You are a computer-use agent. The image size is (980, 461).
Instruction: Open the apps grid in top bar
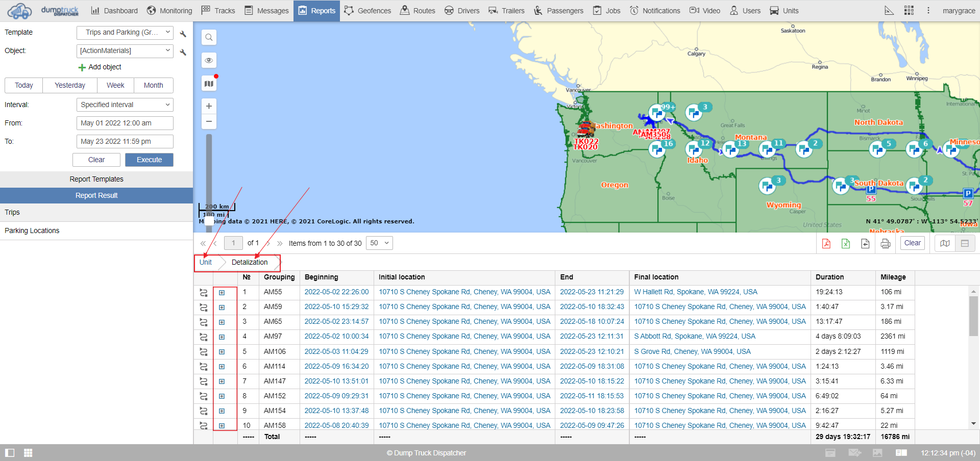909,11
